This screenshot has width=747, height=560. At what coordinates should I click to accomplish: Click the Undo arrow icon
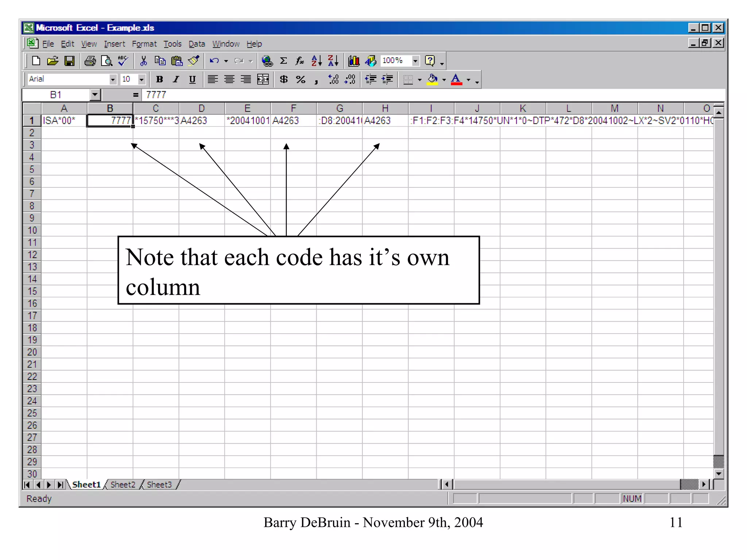point(214,61)
